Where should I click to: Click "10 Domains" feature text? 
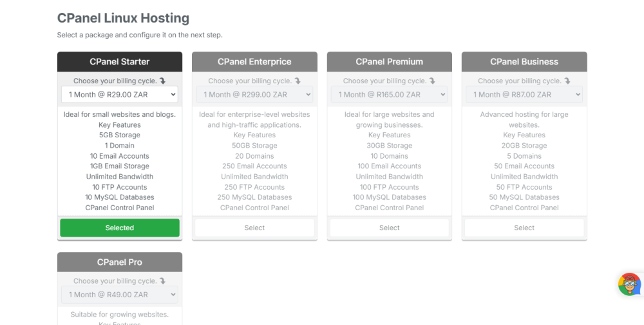pyautogui.click(x=390, y=156)
